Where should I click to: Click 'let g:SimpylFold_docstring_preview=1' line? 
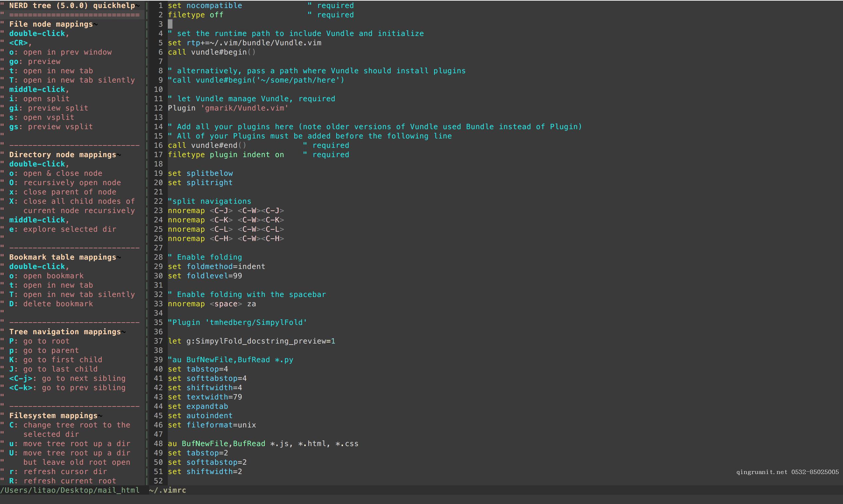251,341
